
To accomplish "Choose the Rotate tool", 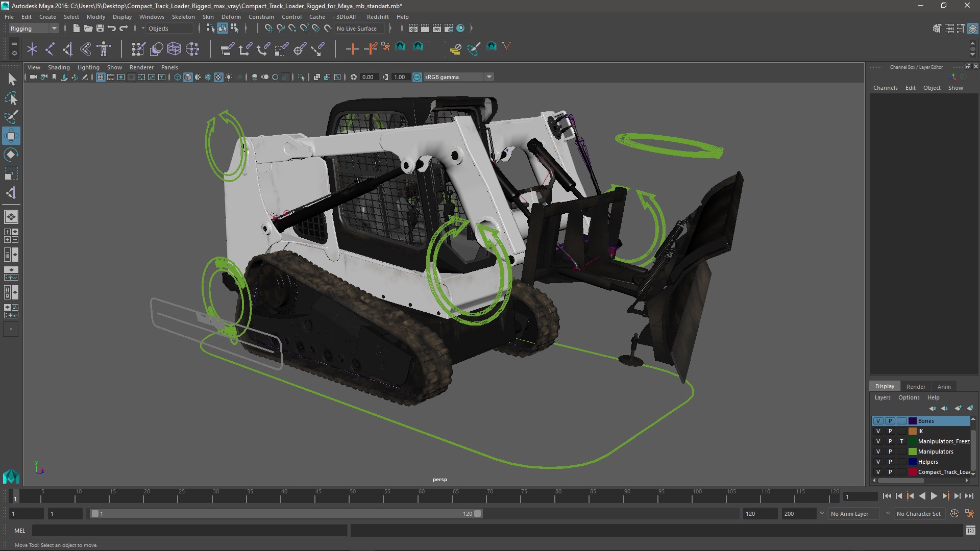I will coord(11,155).
